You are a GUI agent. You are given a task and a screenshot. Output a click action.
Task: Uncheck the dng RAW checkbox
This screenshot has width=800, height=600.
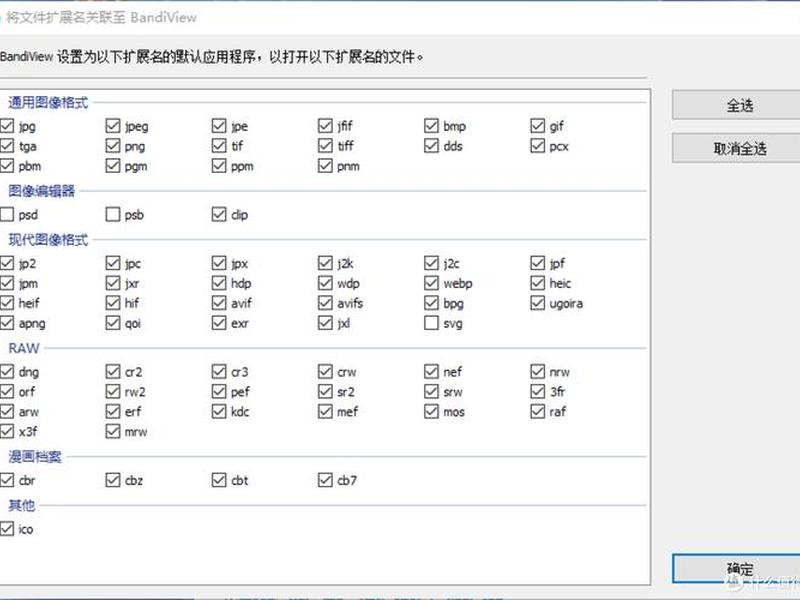pyautogui.click(x=7, y=371)
